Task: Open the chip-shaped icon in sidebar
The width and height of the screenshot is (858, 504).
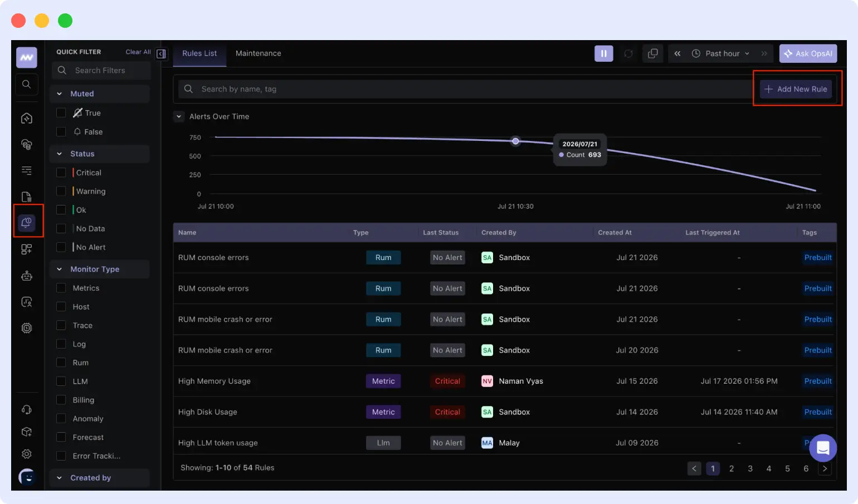Action: click(26, 328)
